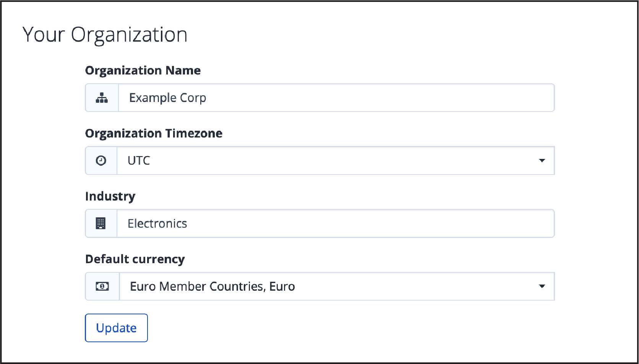Select the UTC text in timezone

139,160
